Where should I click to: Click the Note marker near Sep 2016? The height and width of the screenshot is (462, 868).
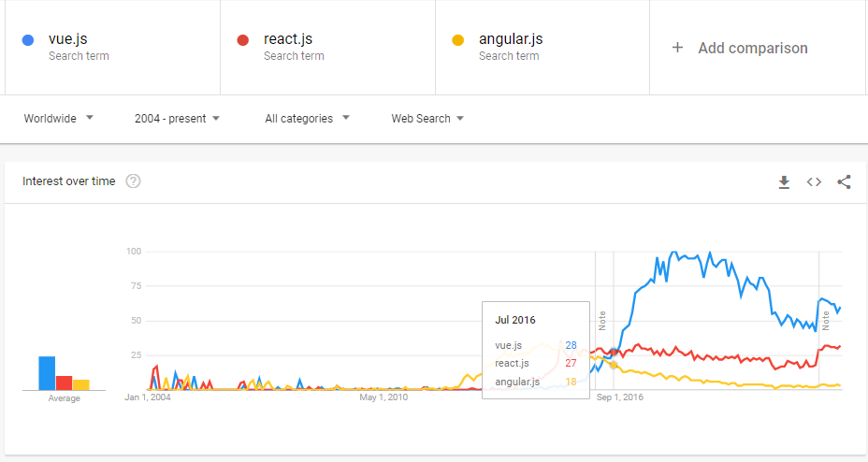[602, 321]
